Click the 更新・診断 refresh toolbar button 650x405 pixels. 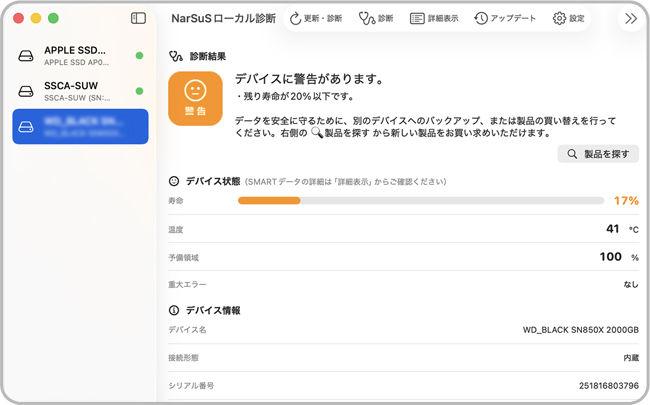(x=316, y=18)
